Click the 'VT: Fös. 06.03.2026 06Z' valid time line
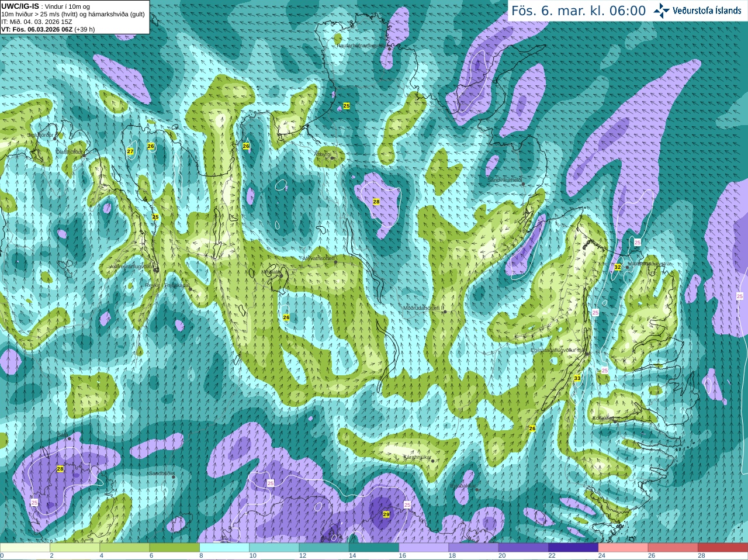748x560 pixels. [48, 29]
